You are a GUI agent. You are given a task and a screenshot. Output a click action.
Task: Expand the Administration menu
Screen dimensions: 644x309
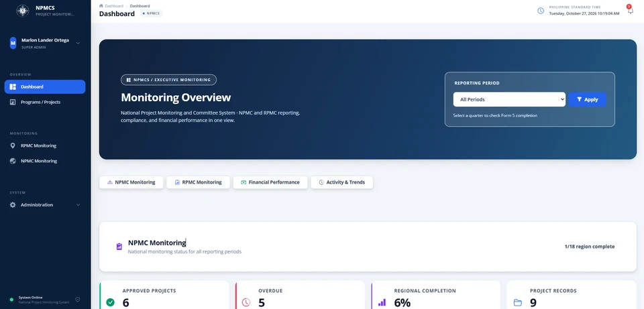(45, 204)
